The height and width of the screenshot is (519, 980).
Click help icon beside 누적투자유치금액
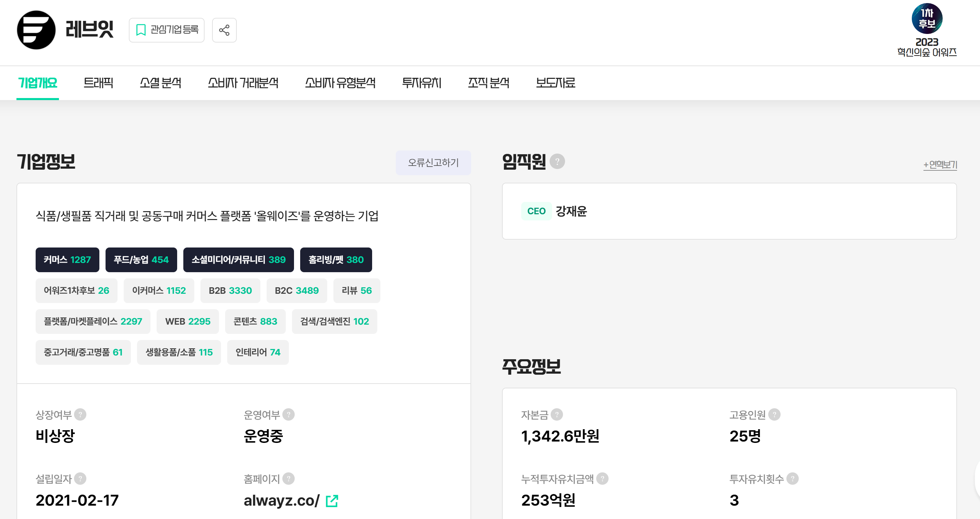point(602,479)
